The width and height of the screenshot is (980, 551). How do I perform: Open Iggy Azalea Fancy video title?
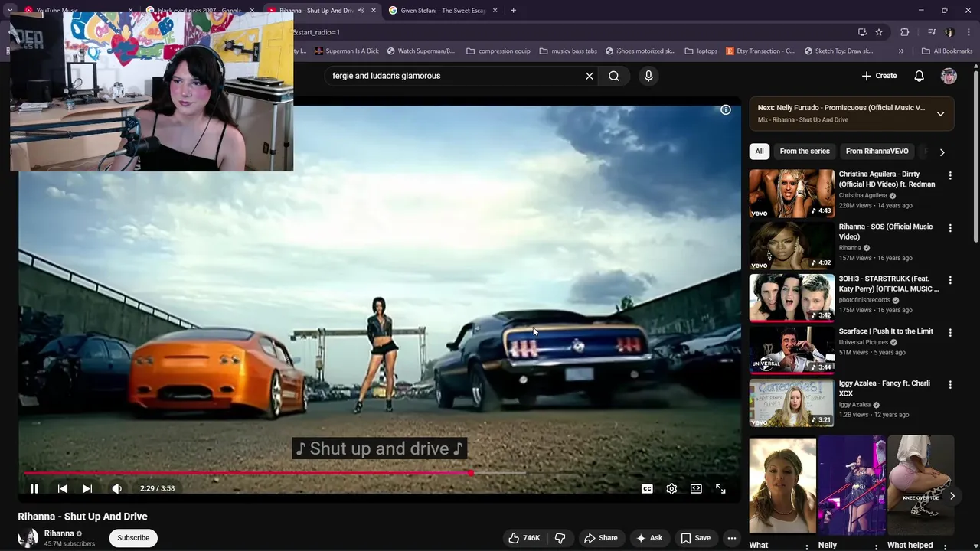884,388
